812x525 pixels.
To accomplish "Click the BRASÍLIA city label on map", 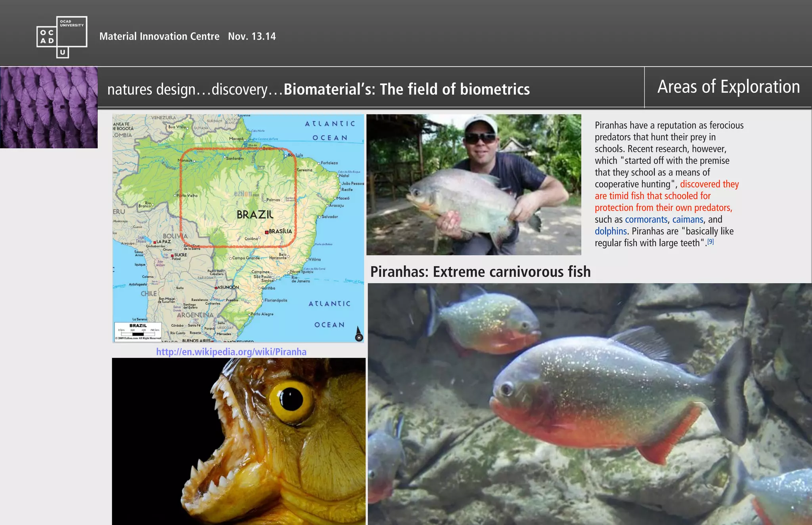I will coord(280,231).
